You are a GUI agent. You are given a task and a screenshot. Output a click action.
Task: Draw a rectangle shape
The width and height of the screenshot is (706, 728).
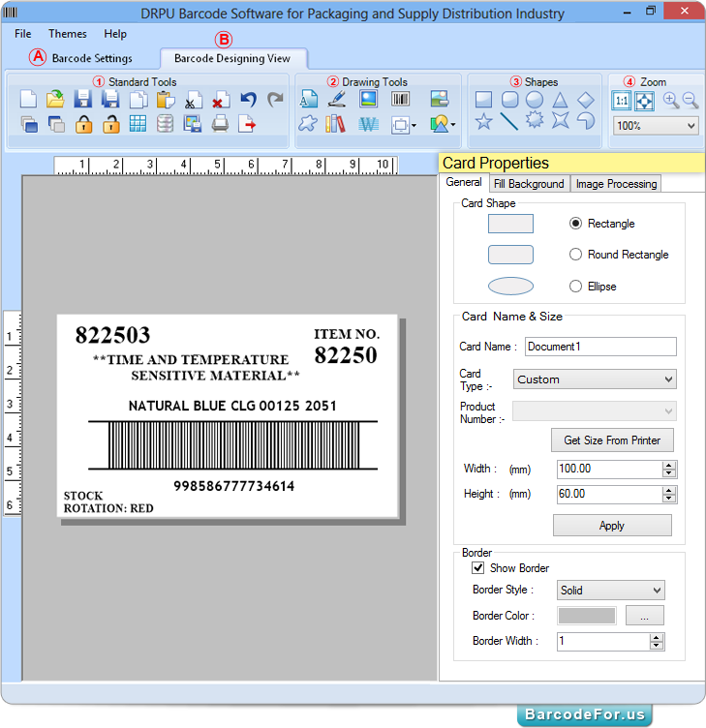pyautogui.click(x=483, y=100)
